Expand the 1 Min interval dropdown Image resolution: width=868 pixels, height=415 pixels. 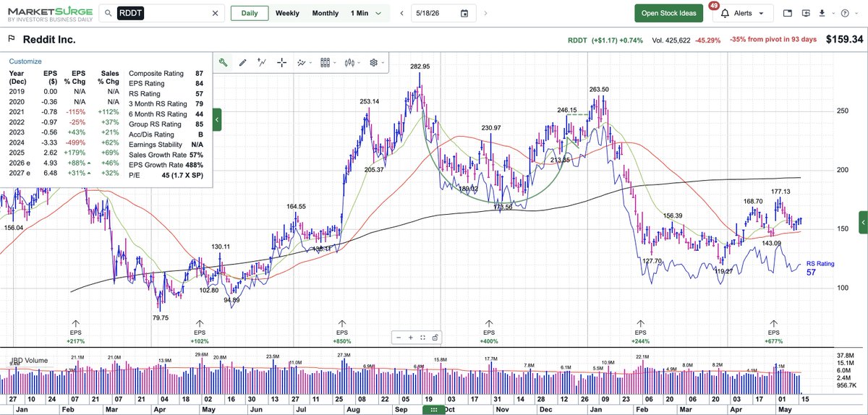[378, 13]
